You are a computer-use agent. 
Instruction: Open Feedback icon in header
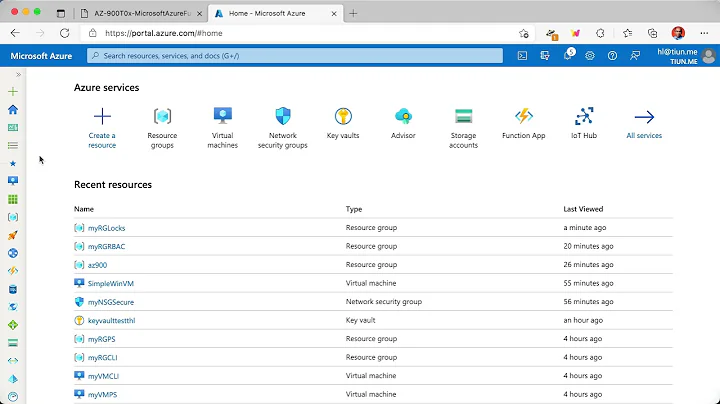tap(635, 56)
